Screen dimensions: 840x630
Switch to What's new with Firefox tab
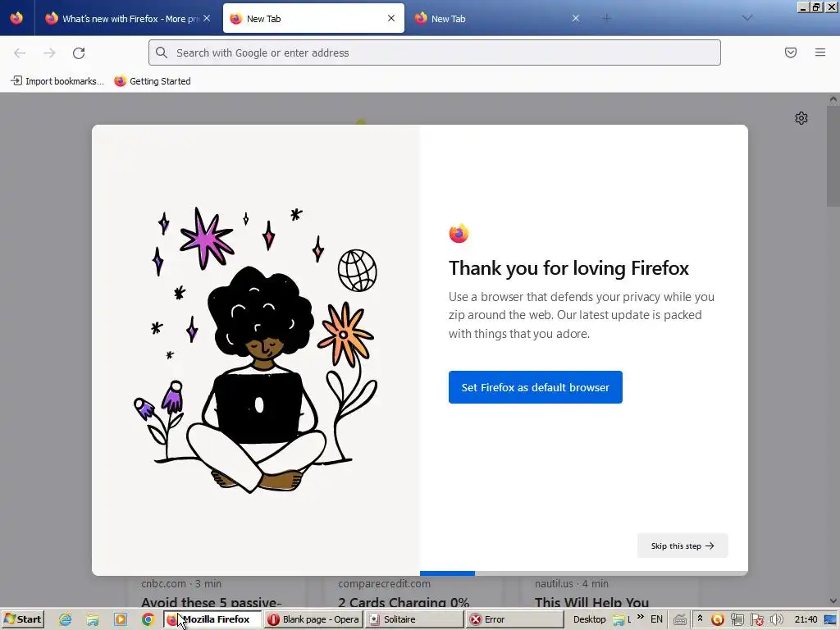click(x=127, y=18)
